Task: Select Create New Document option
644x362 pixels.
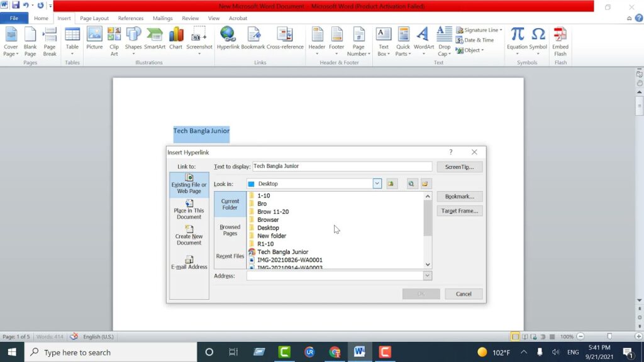Action: pyautogui.click(x=189, y=236)
